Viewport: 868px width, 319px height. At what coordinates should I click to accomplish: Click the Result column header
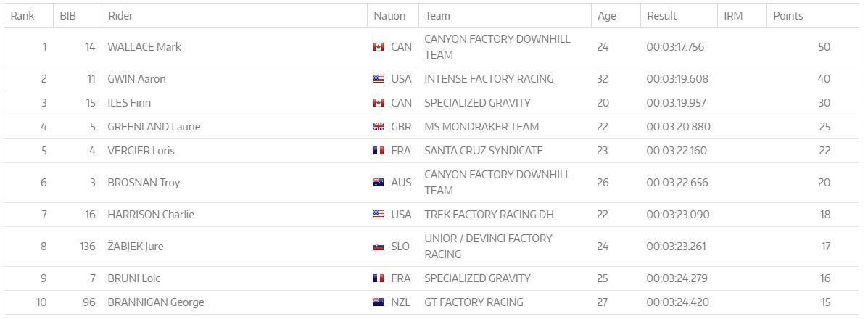coord(661,16)
